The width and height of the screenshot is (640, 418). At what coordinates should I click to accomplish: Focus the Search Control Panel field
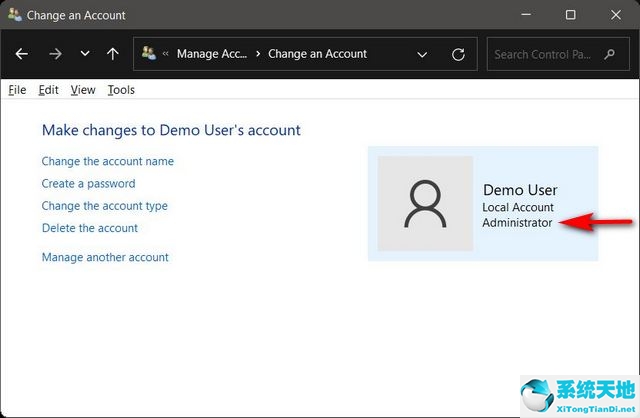coord(558,54)
